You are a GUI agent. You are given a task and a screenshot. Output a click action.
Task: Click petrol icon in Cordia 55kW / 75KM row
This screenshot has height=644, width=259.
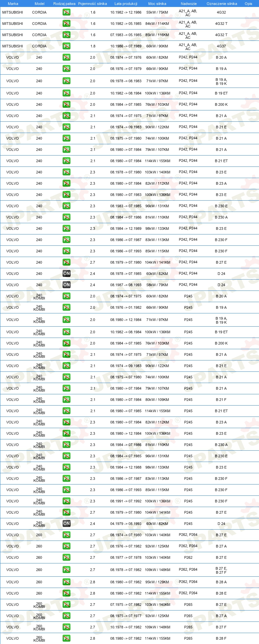coord(66,12)
